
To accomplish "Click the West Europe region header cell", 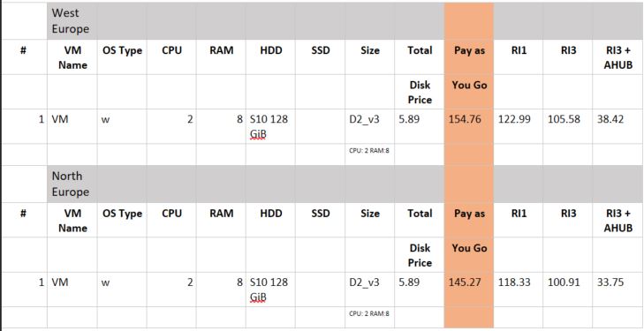I will (72, 21).
